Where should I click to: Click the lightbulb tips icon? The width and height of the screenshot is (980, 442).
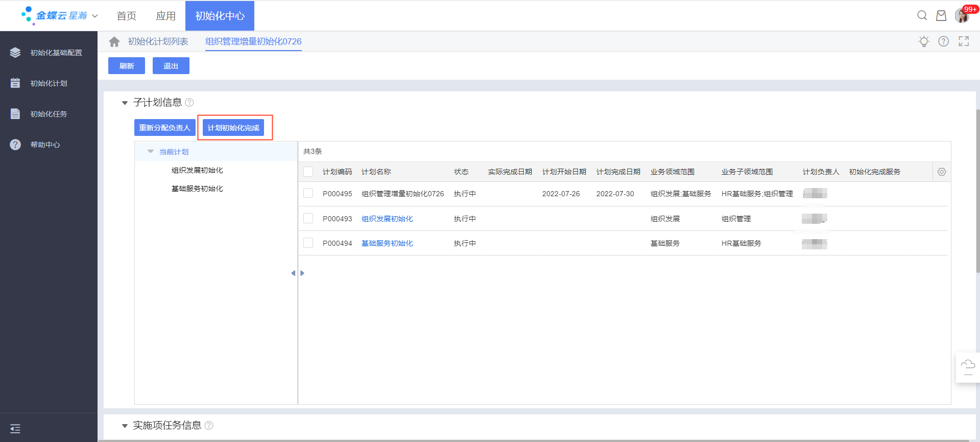coord(923,41)
